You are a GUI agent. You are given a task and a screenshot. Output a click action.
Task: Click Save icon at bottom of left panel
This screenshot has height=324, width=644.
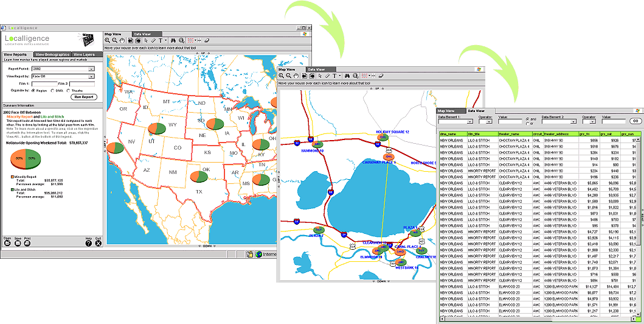(18, 243)
